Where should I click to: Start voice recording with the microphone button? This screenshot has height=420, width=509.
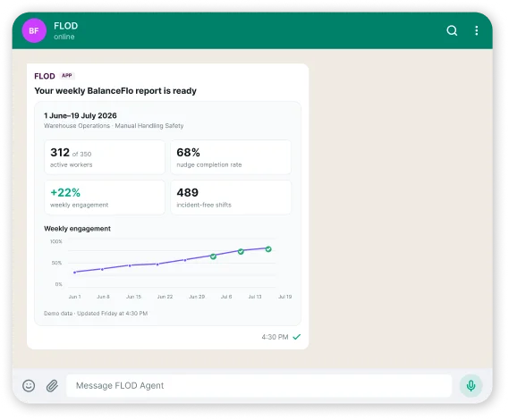[x=471, y=386]
